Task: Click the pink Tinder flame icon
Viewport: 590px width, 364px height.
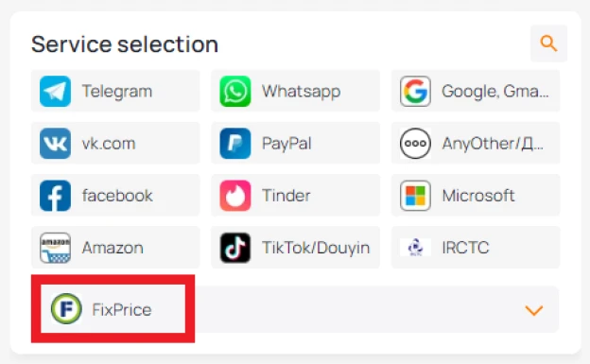Action: tap(235, 196)
